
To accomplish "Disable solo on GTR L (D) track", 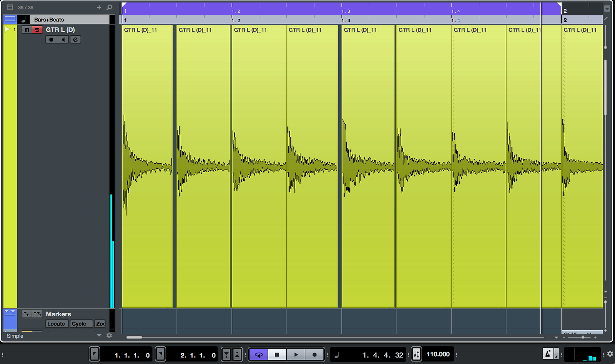I will click(x=37, y=30).
